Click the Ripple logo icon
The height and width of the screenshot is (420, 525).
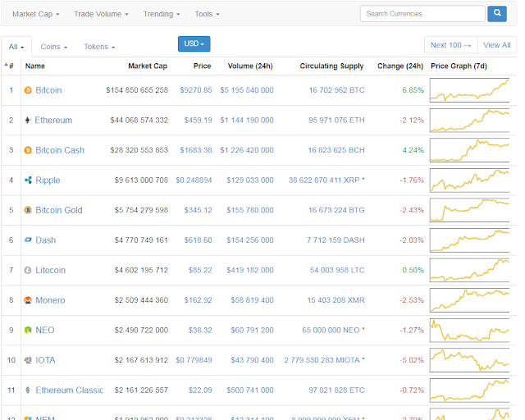click(x=28, y=180)
